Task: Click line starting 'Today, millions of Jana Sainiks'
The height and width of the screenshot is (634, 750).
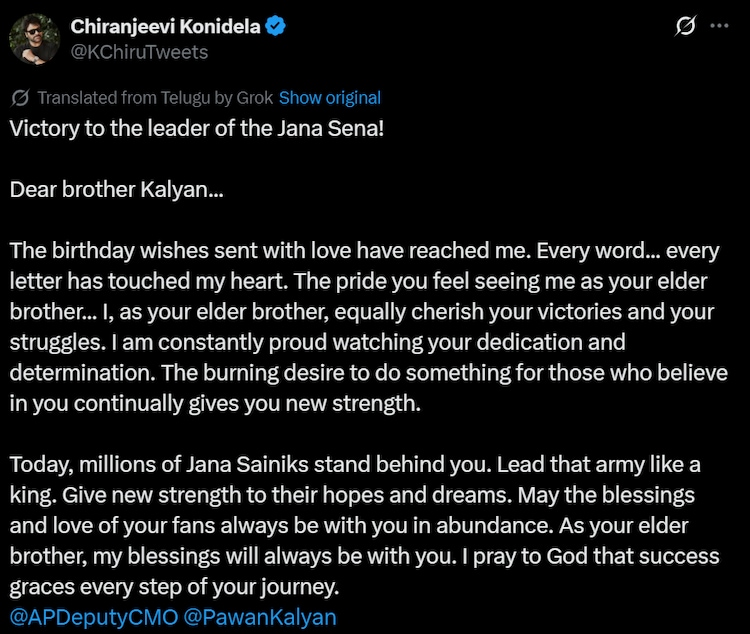Action: 355,465
